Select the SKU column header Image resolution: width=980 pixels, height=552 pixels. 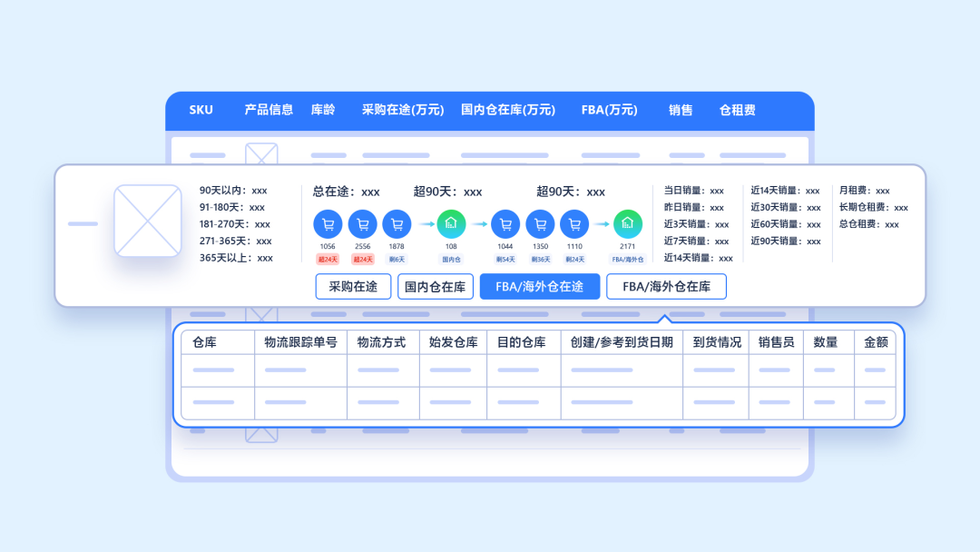[x=200, y=110]
